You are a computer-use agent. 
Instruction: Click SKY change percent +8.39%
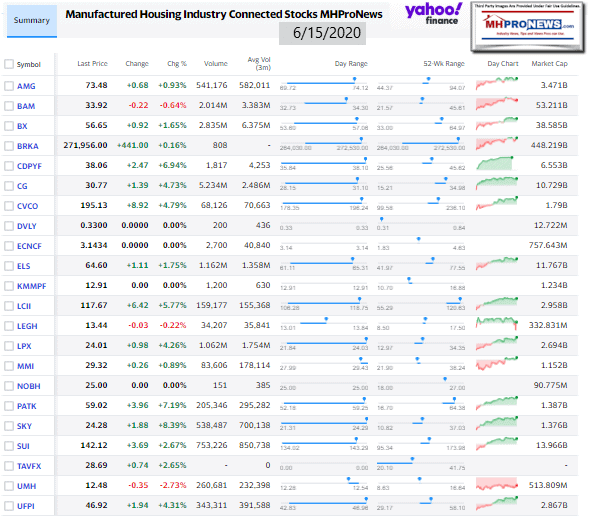[x=172, y=425]
